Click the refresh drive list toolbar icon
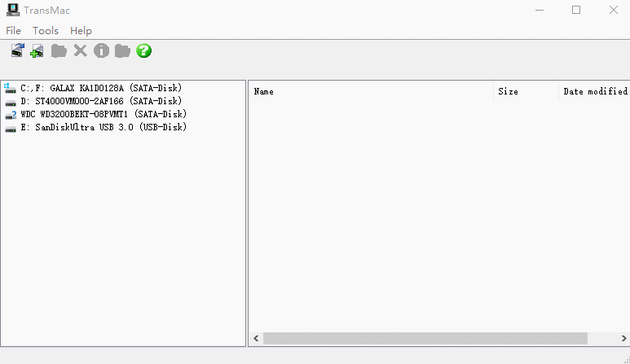The width and height of the screenshot is (630, 364). pyautogui.click(x=17, y=50)
